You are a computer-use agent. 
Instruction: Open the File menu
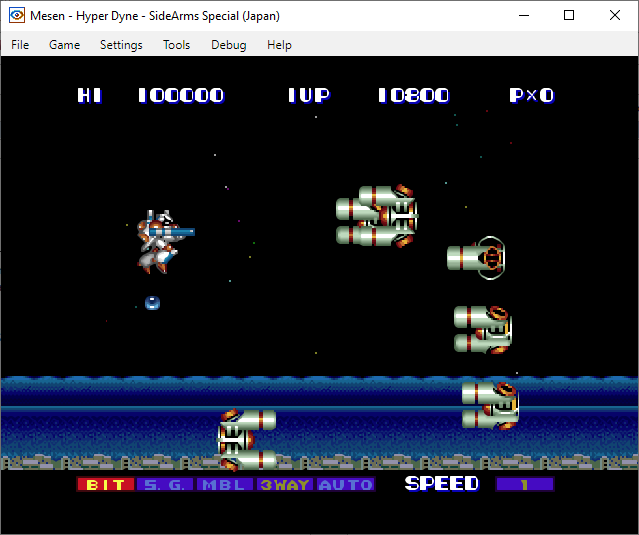tap(20, 44)
